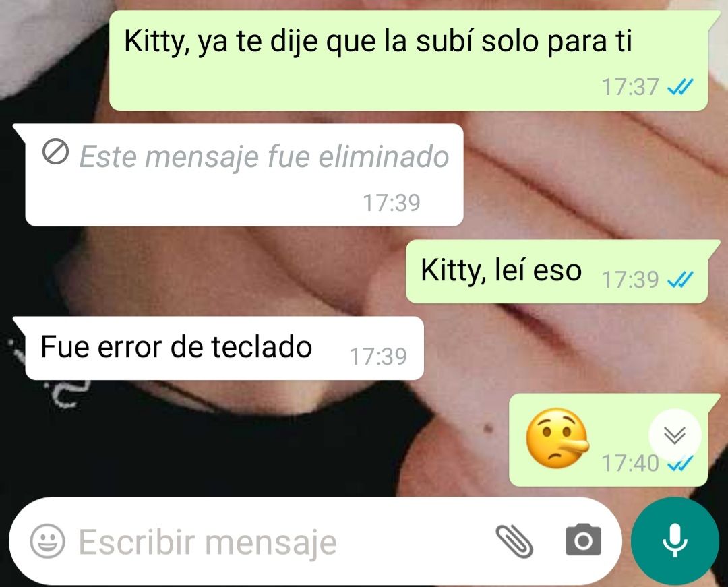Click the 17:37 timestamp in first bubble
This screenshot has width=728, height=587.
[x=630, y=87]
